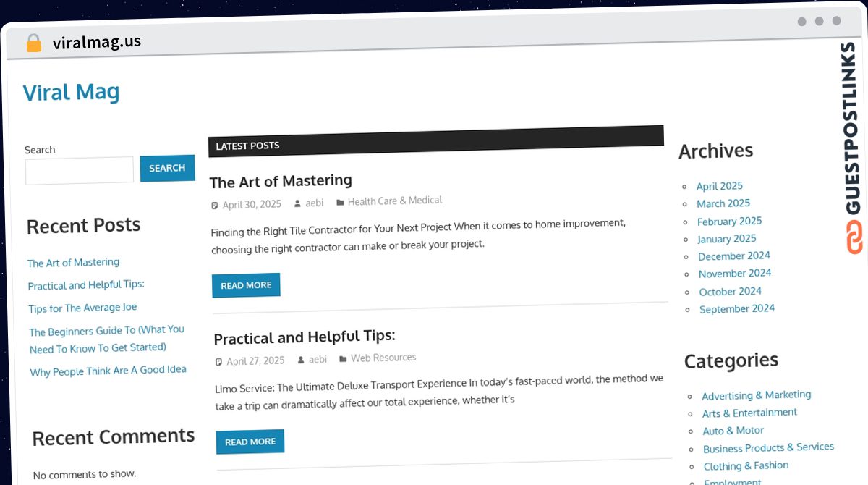The width and height of the screenshot is (868, 485).
Task: Click author icon next to aebi on first post
Action: point(297,204)
